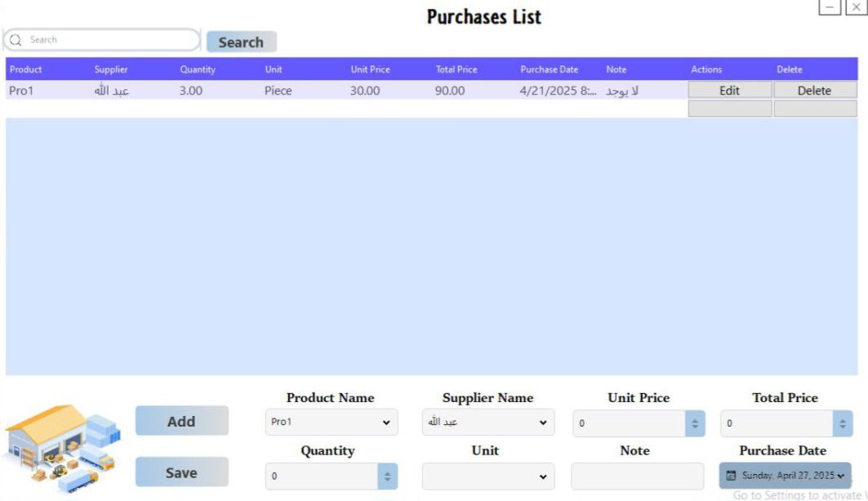Viewport: 868px width, 501px height.
Task: Click the Add button
Action: pyautogui.click(x=181, y=421)
